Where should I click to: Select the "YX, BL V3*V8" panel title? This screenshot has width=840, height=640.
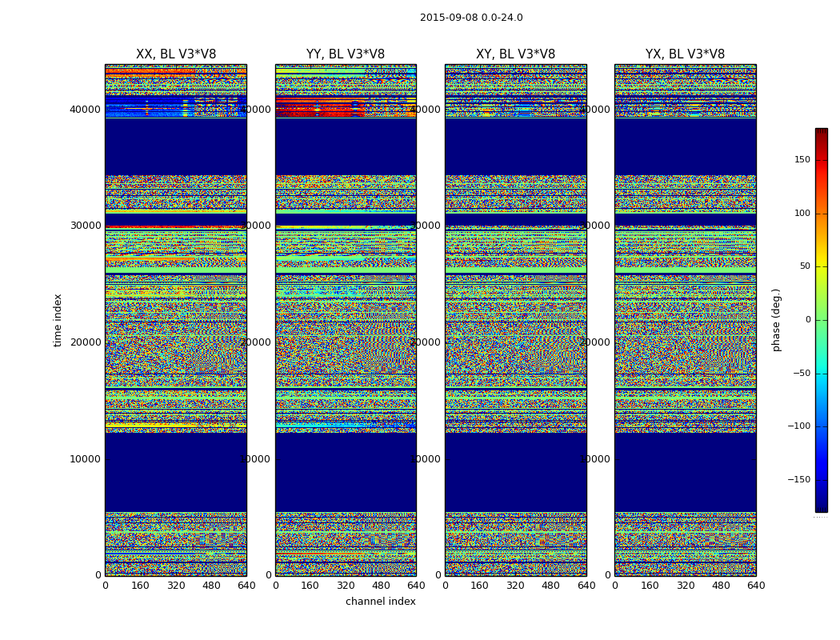tap(685, 54)
